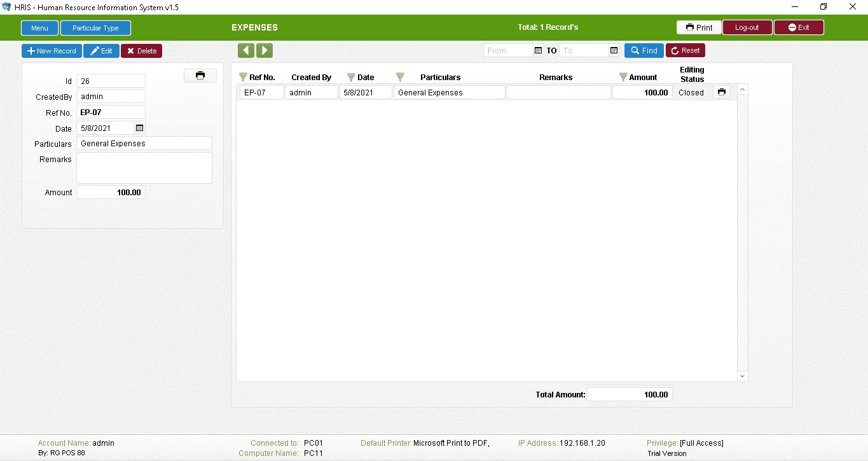Select admin cell in the table row

pos(312,93)
